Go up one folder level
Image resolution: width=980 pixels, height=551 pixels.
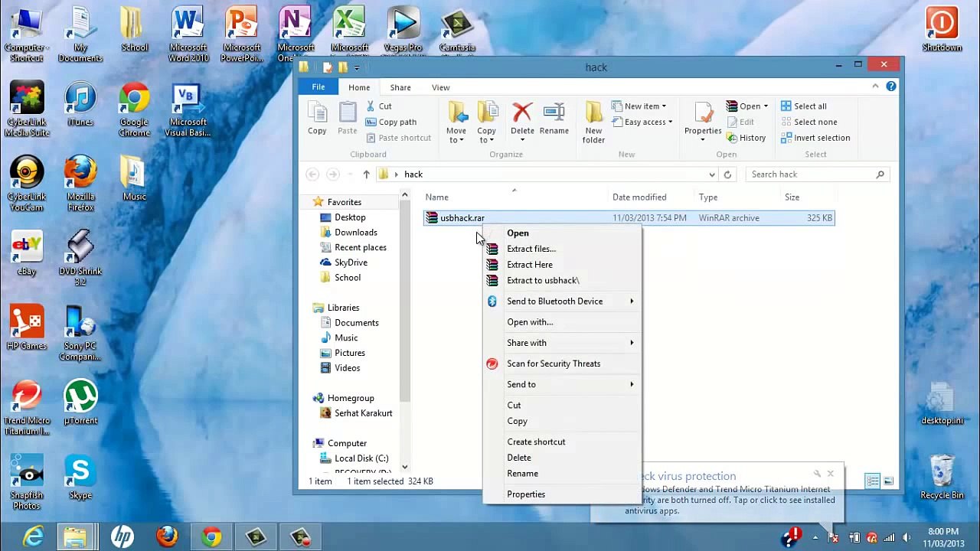366,174
